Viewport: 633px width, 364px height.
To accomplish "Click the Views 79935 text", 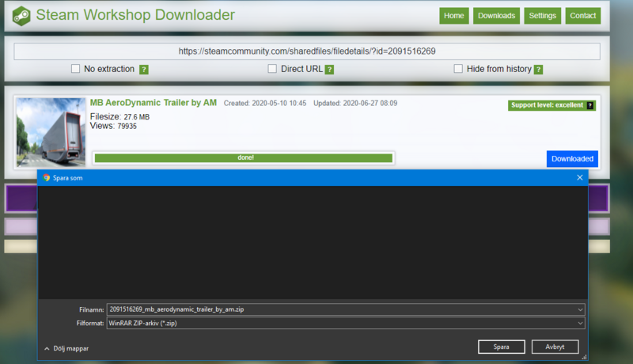I will tap(113, 126).
